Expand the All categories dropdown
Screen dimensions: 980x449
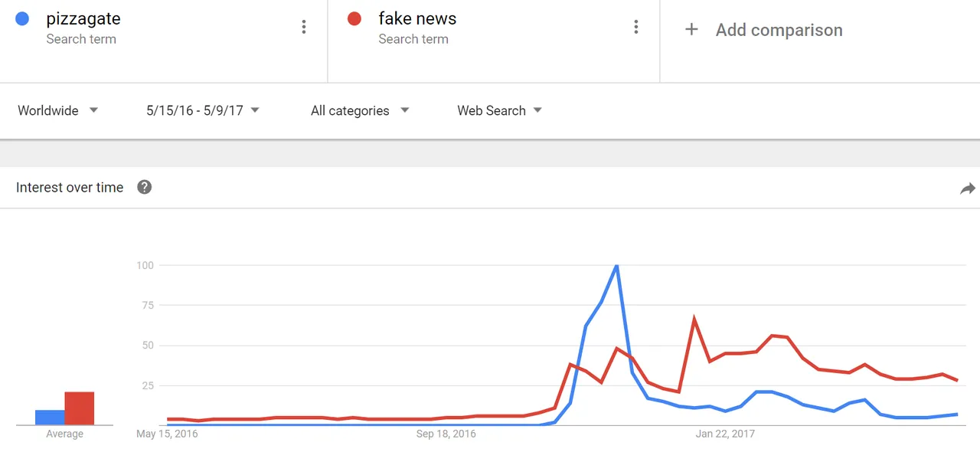point(360,110)
